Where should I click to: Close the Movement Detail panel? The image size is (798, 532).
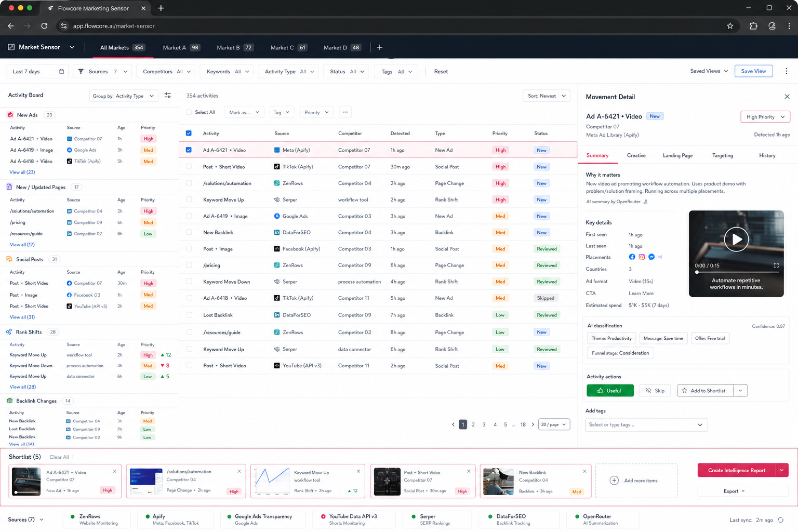(x=787, y=97)
